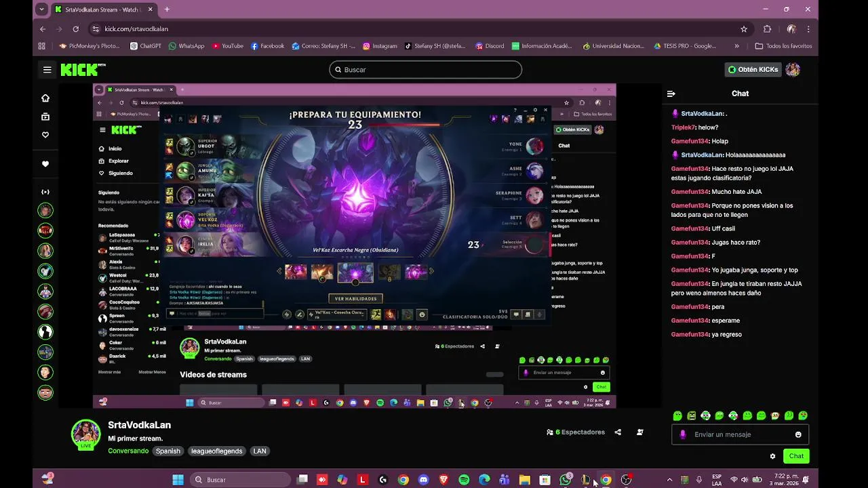
Task: Click the green Chat send button
Action: (796, 456)
